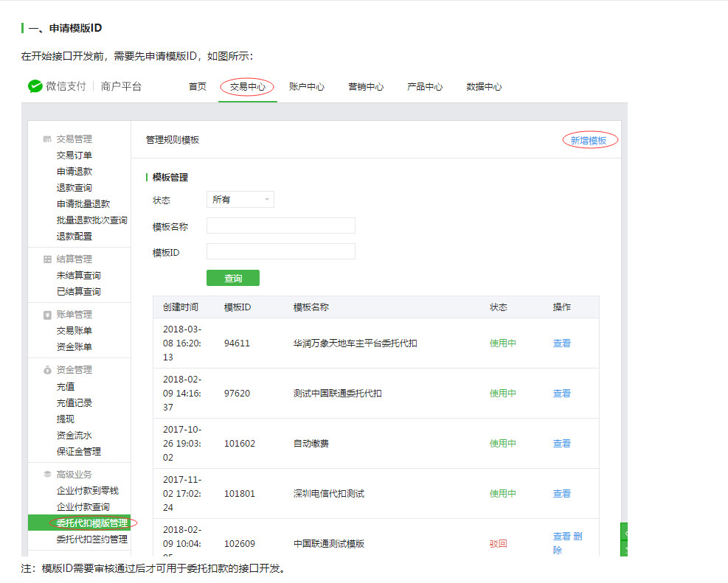The image size is (728, 583).
Task: Open 资金账单 sidebar item
Action: pyautogui.click(x=74, y=347)
